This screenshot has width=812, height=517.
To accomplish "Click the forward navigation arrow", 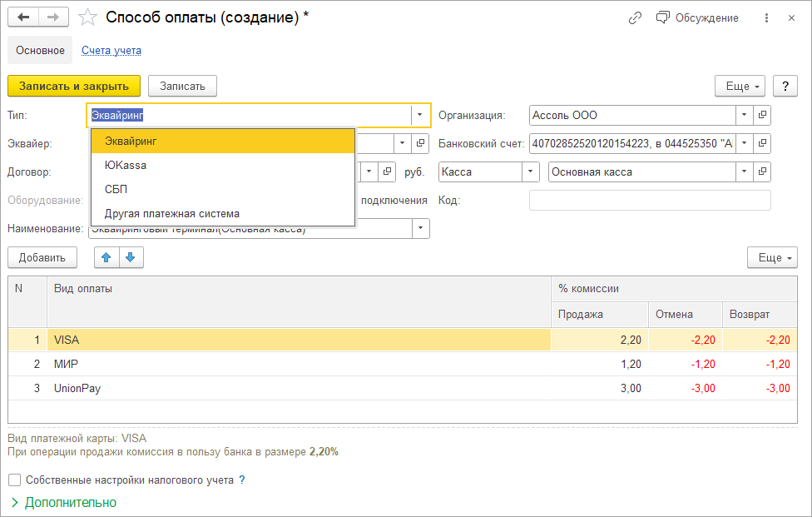I will (53, 17).
